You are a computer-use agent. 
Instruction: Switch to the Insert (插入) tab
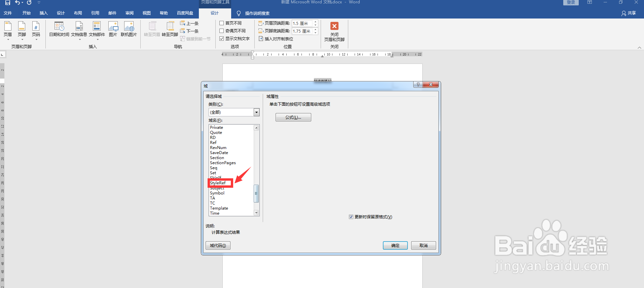coord(44,13)
